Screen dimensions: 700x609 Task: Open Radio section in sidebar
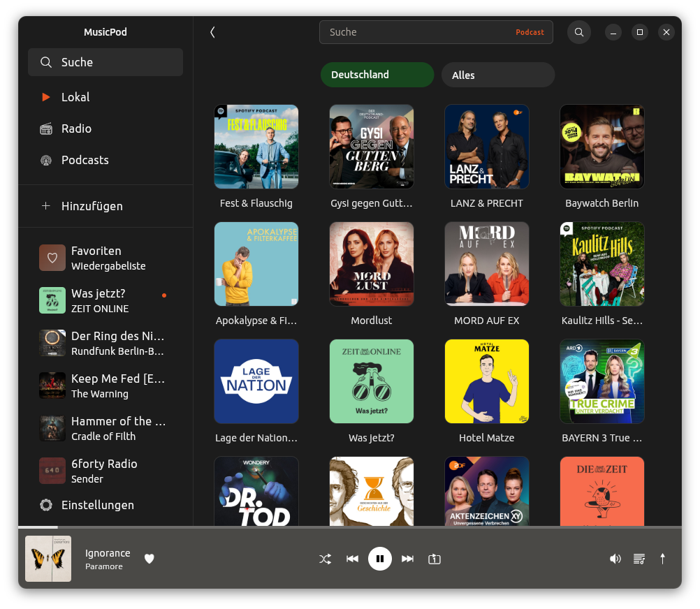pos(105,129)
